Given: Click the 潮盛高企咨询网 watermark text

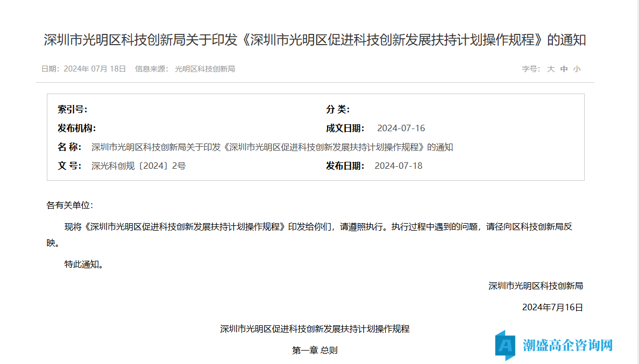Looking at the screenshot, I should click(567, 345).
